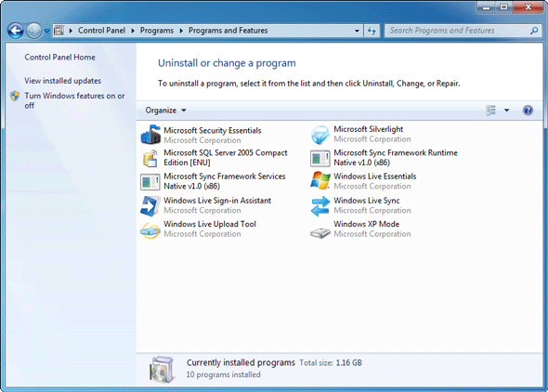Open the view options dropdown arrow

tap(506, 111)
